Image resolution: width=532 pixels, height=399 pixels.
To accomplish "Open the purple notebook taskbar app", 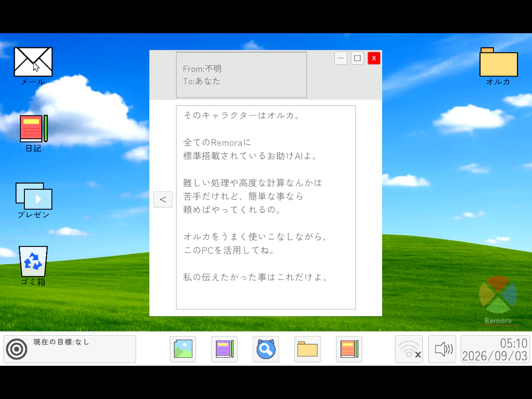I will click(224, 349).
